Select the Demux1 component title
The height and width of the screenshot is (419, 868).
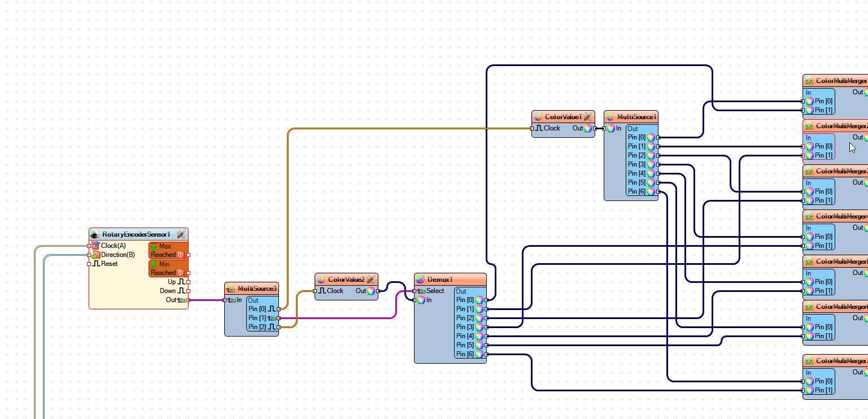[440, 280]
